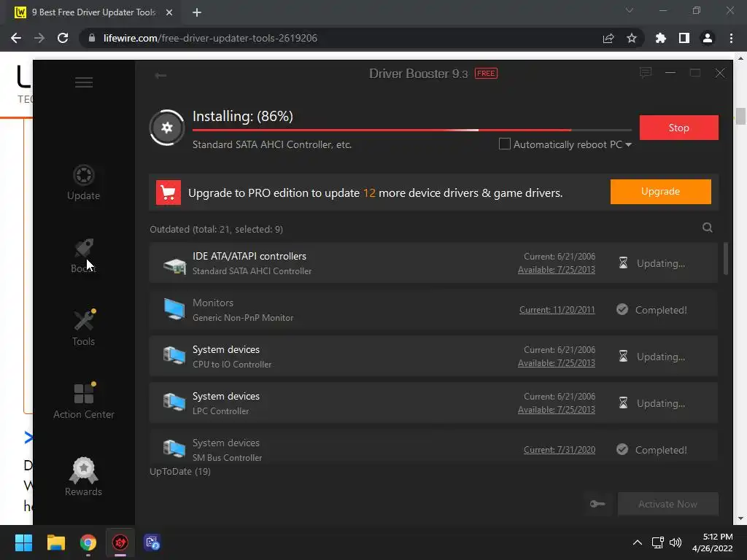Image resolution: width=747 pixels, height=560 pixels.
Task: Click the share page icon in address bar
Action: (x=608, y=38)
